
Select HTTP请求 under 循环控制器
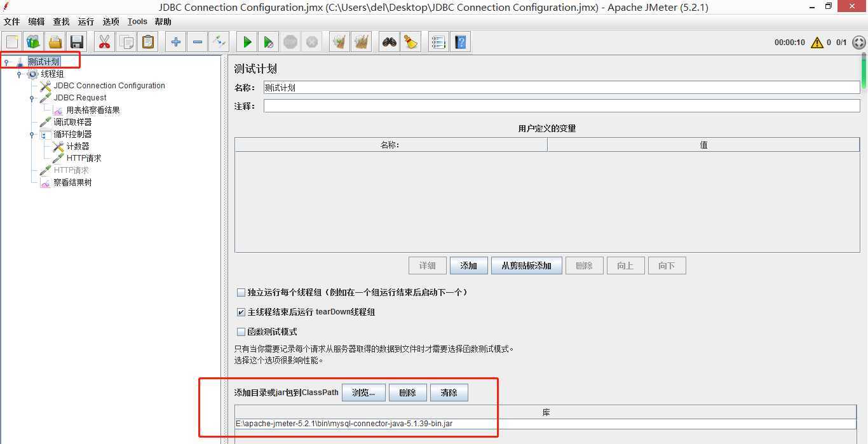point(77,158)
